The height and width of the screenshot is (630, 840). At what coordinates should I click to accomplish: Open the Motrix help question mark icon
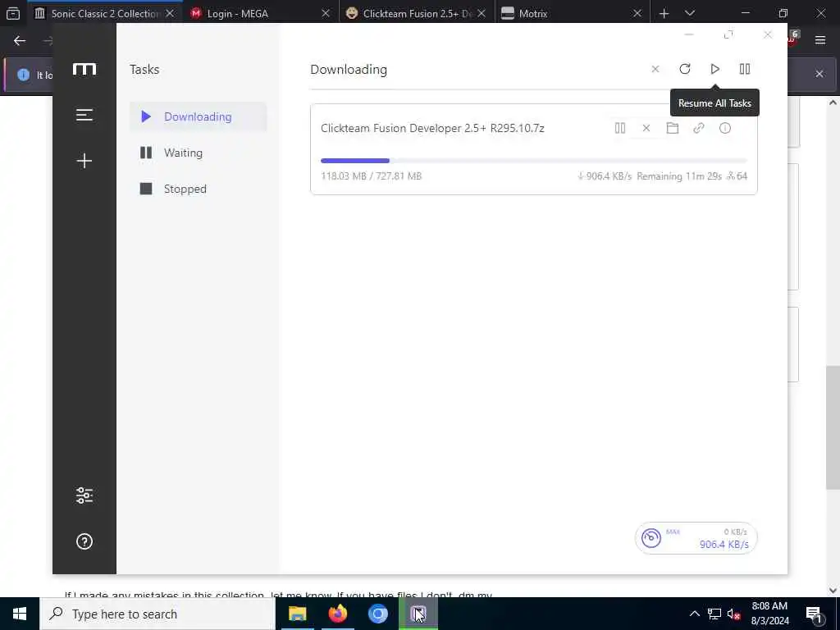pos(84,541)
